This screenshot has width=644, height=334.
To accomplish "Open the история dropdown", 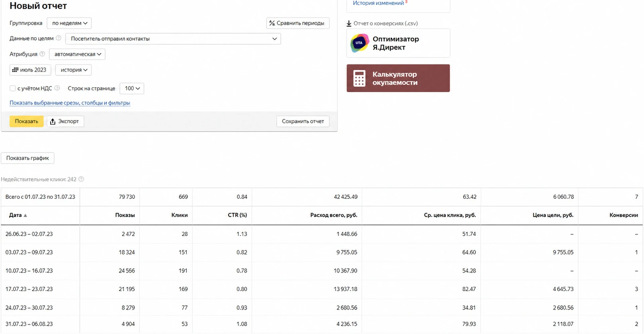I will [74, 70].
